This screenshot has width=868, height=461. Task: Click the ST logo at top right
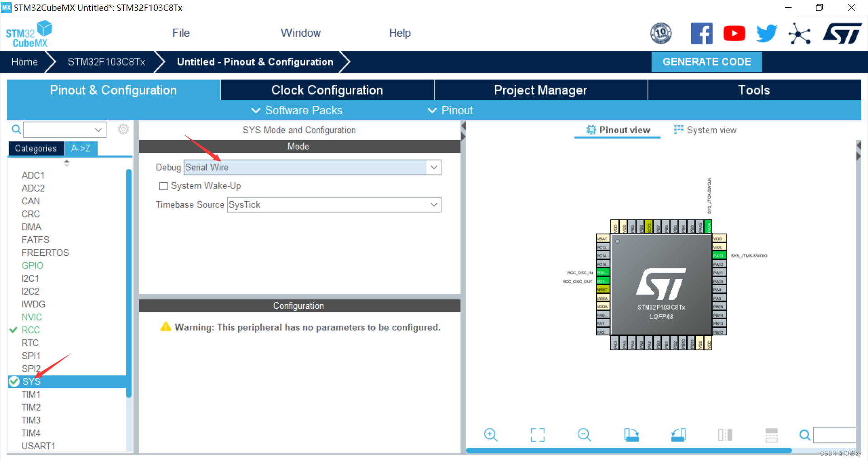click(843, 33)
